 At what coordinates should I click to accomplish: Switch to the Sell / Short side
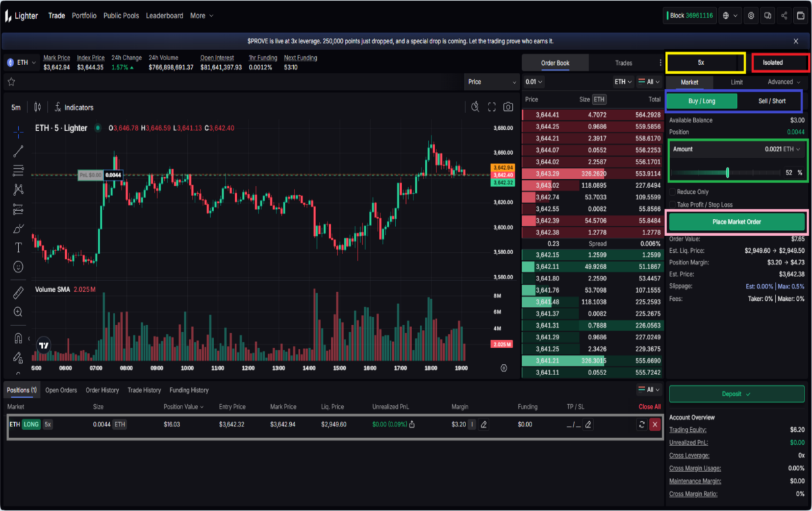pyautogui.click(x=771, y=101)
